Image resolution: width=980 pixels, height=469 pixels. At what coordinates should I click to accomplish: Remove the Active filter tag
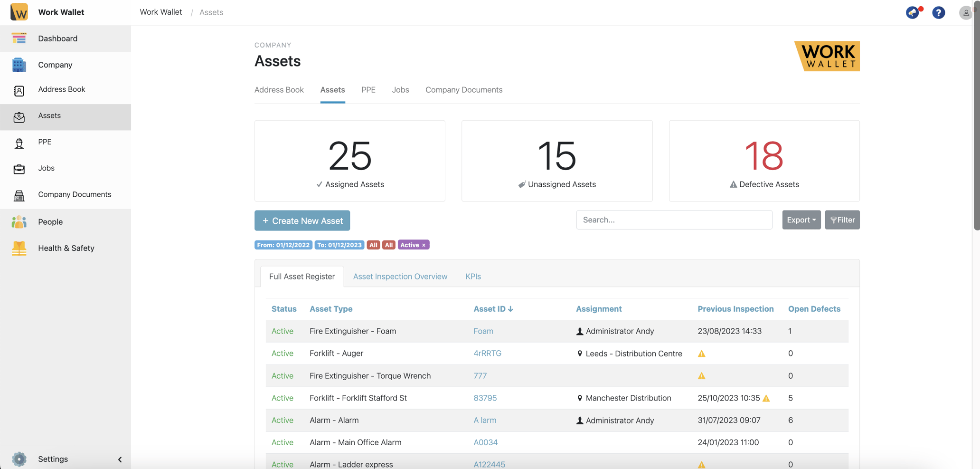(424, 245)
